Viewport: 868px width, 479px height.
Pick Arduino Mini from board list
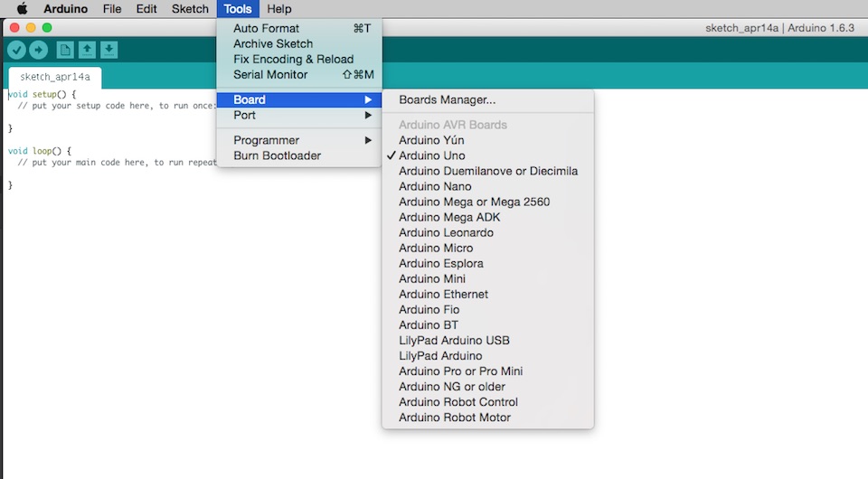point(487,279)
